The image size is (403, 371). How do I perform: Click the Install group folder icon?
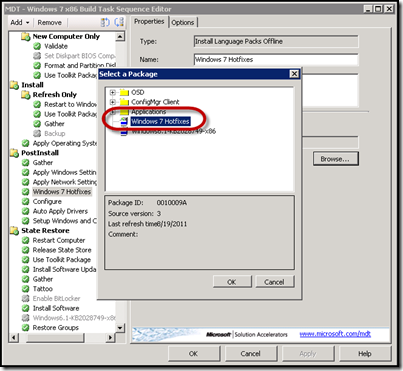14,85
